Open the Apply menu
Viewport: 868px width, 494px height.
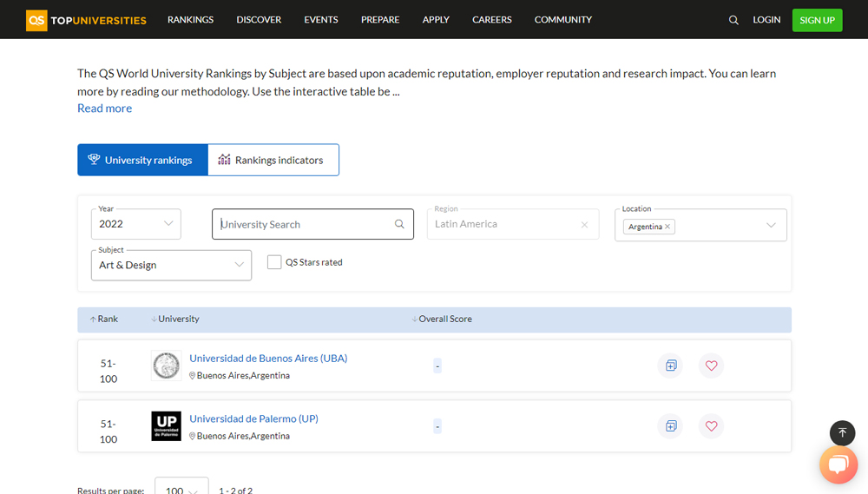437,20
